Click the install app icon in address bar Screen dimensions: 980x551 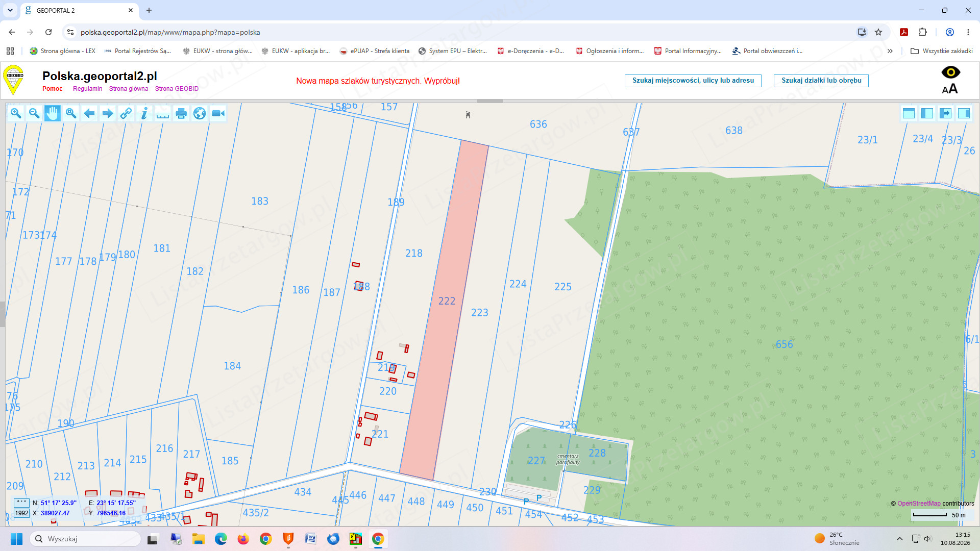click(x=862, y=32)
